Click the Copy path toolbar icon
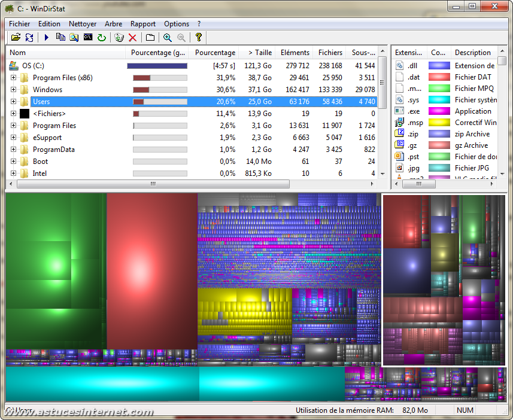This screenshot has height=420, width=513. (x=60, y=37)
